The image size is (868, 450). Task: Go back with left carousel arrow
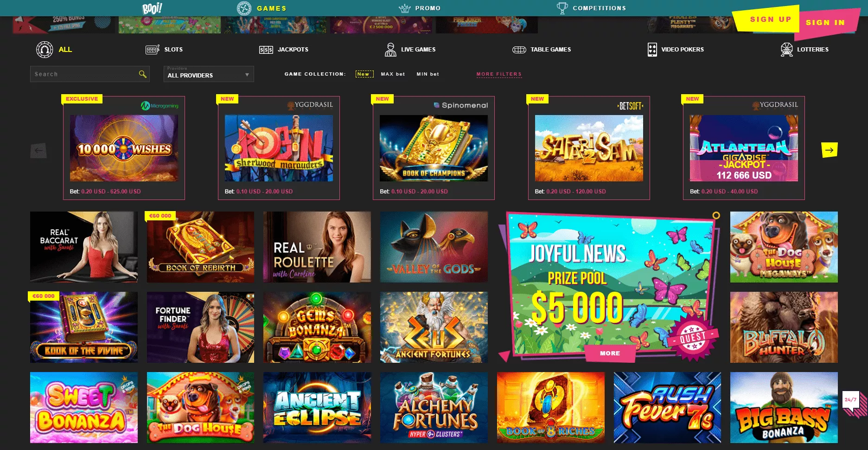38,150
